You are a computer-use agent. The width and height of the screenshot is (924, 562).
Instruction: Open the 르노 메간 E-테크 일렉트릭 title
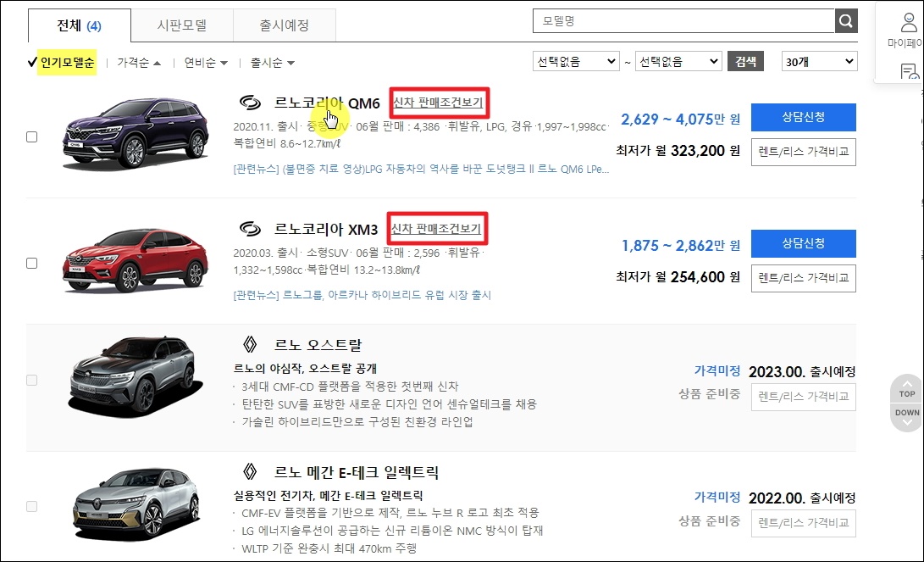pos(357,472)
